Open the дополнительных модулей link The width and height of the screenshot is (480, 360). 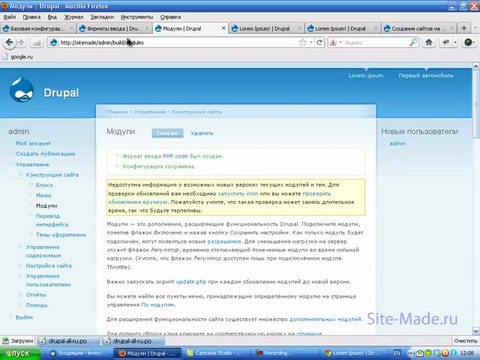coord(325,319)
